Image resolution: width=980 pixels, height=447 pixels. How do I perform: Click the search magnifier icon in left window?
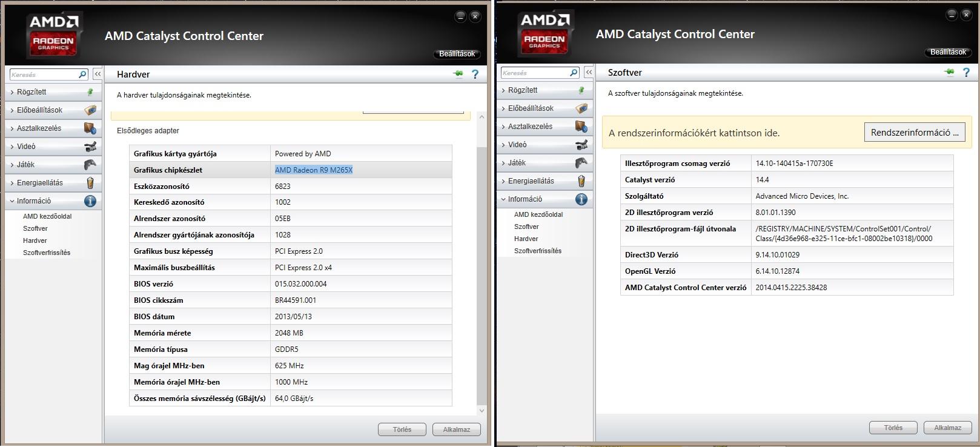82,74
